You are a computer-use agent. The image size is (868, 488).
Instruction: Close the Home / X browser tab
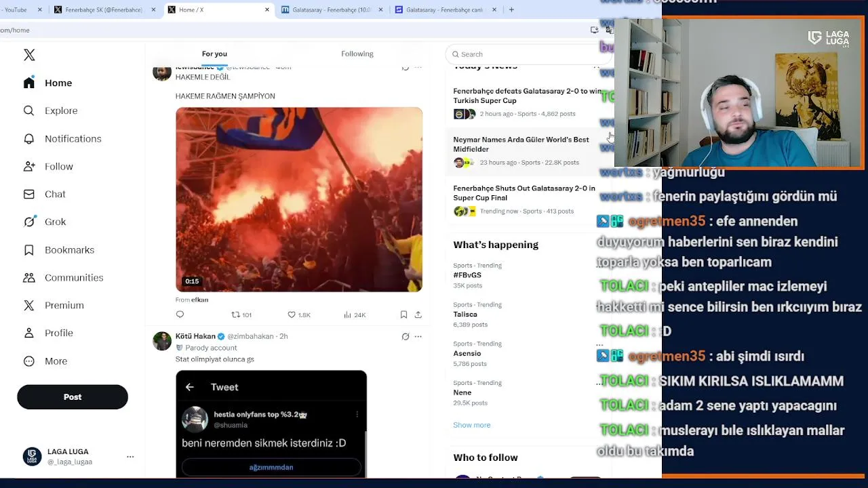(267, 9)
